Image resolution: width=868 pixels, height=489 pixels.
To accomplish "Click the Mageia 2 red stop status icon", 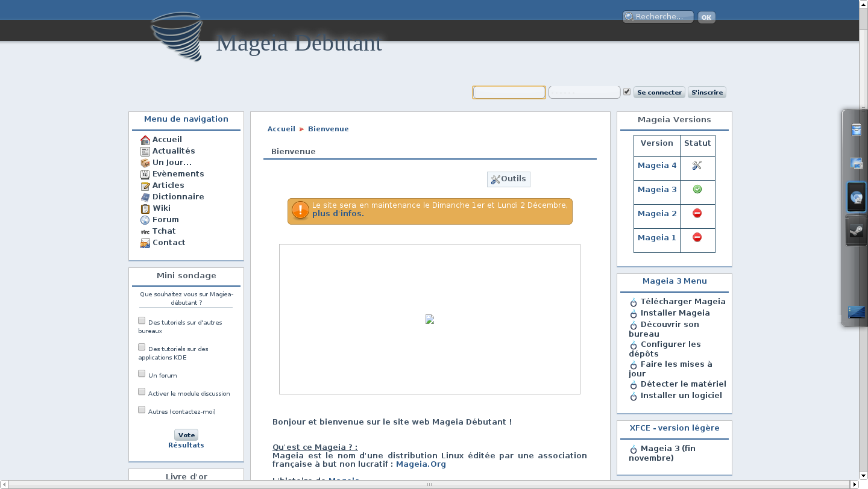I will tap(697, 213).
